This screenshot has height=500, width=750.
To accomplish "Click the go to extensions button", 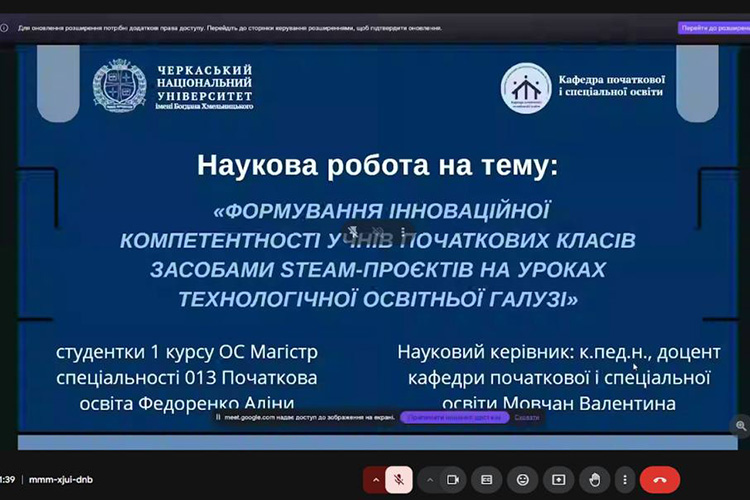I will 712,28.
